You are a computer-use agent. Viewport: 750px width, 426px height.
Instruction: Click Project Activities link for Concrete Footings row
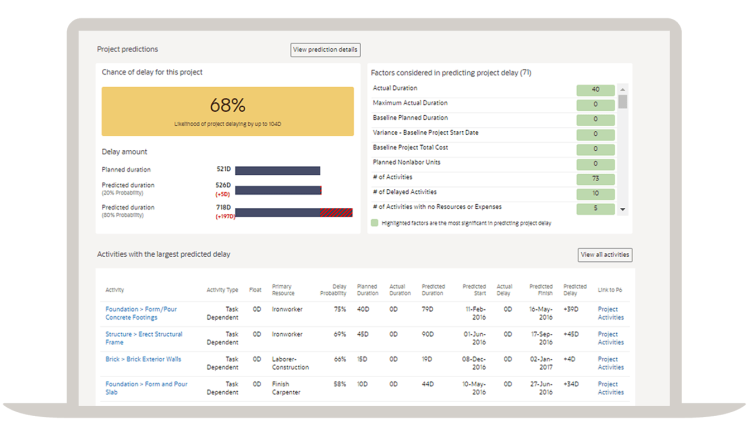(610, 313)
